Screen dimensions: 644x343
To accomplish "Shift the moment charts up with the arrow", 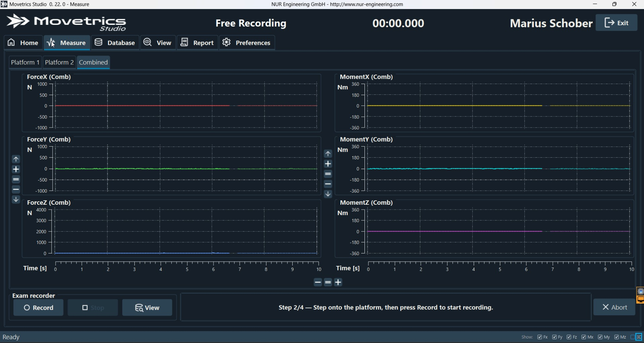I will pos(328,154).
